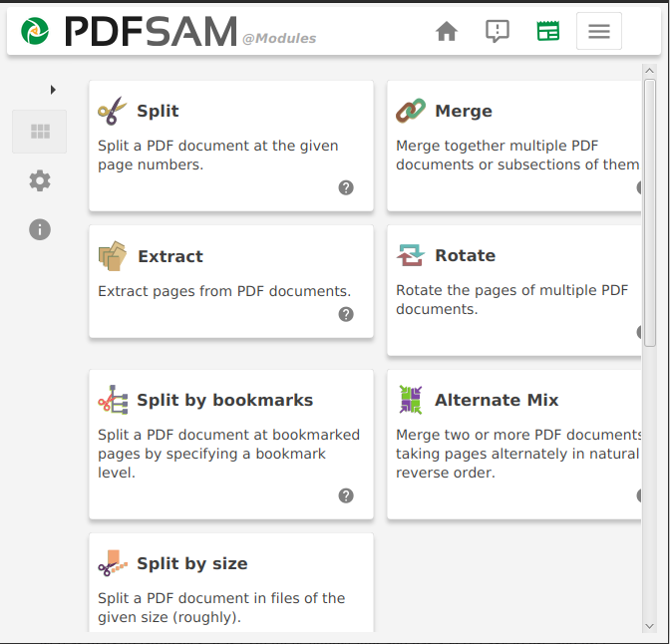Open Split by bookmarks module title
Image resolution: width=670 pixels, height=644 pixels.
[224, 400]
